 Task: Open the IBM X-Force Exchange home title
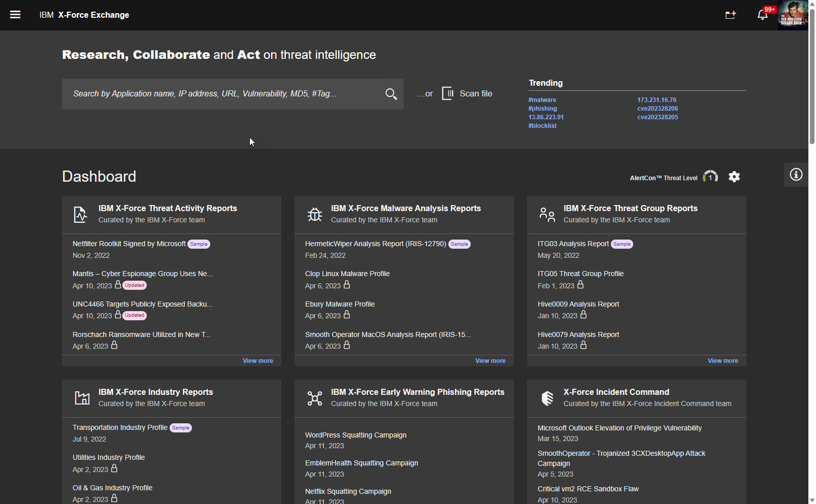coord(84,15)
